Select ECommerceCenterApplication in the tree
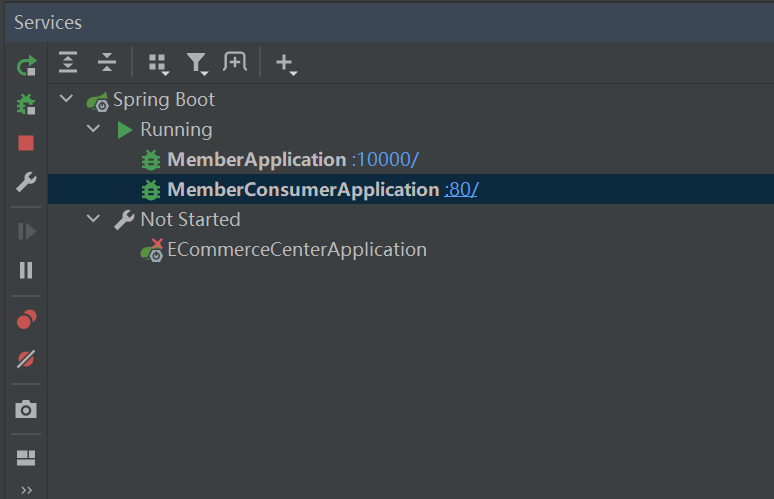 click(297, 250)
